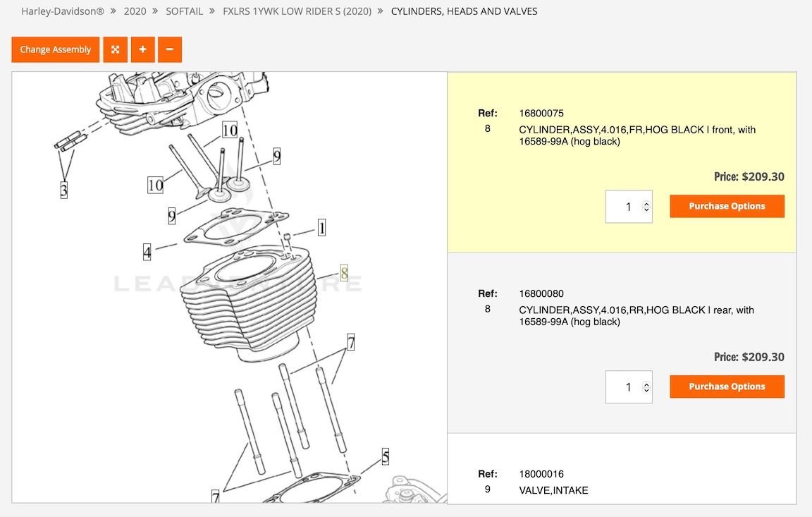Select reference number 5 callout in diagram
The width and height of the screenshot is (812, 517).
[386, 456]
